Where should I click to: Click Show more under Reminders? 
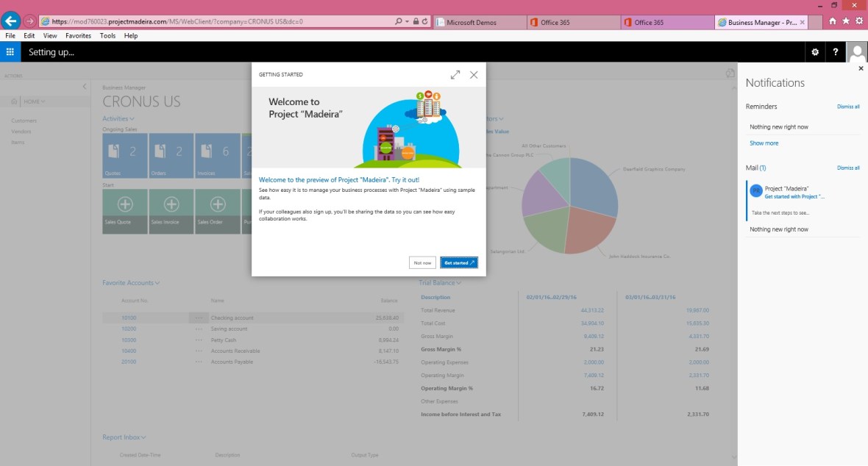click(764, 143)
